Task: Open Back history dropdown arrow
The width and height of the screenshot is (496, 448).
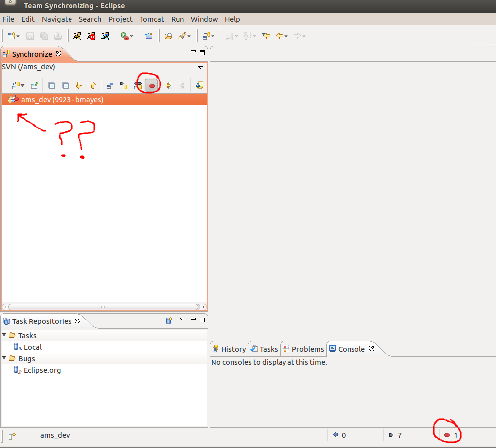Action: point(286,36)
